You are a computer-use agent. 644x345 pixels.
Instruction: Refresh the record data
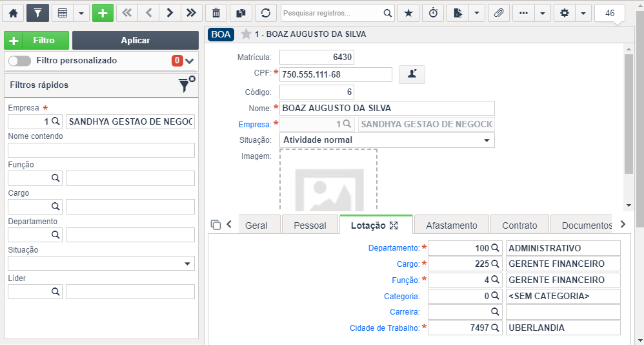[x=266, y=13]
